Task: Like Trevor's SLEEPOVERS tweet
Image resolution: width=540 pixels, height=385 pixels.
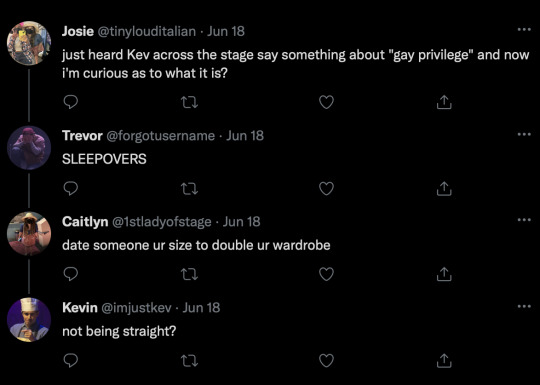Action: pyautogui.click(x=326, y=189)
